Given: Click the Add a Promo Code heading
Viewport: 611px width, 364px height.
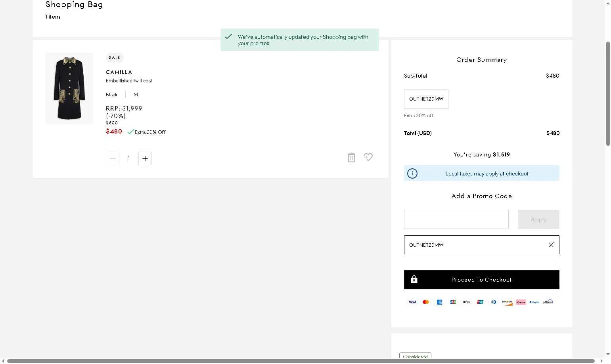Looking at the screenshot, I should click(482, 196).
